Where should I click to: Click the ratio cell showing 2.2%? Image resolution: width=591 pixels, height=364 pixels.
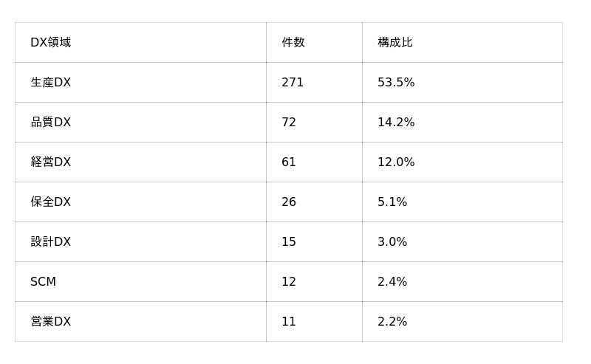click(x=392, y=321)
